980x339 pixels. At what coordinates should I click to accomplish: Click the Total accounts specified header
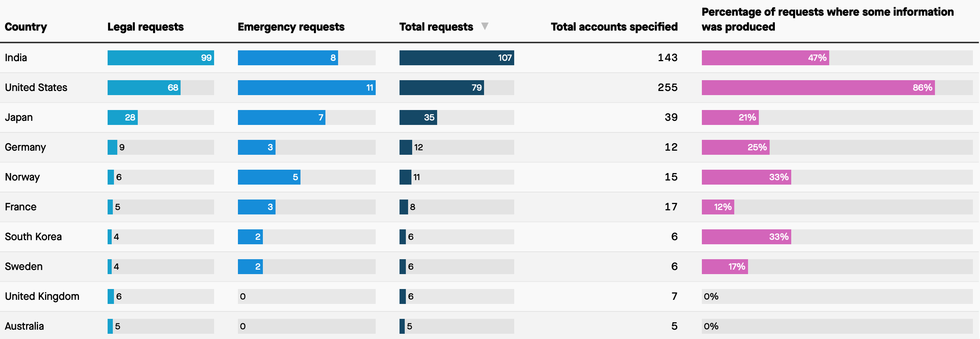coord(614,27)
